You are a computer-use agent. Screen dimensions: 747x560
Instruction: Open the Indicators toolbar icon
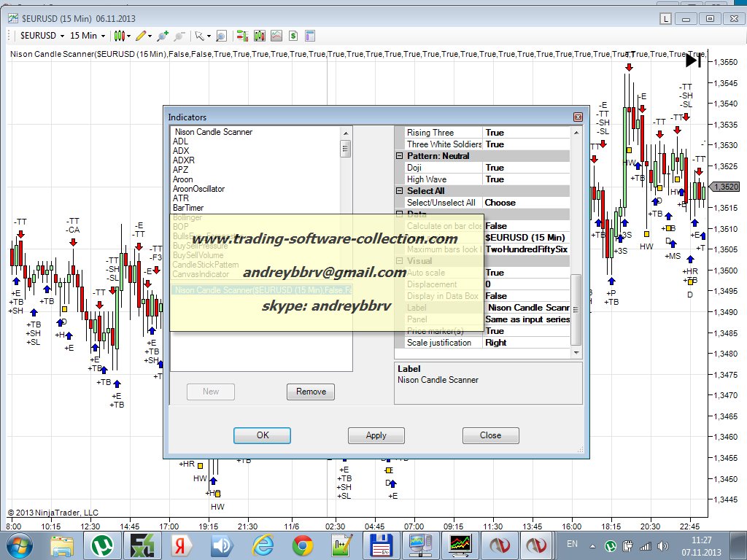260,35
